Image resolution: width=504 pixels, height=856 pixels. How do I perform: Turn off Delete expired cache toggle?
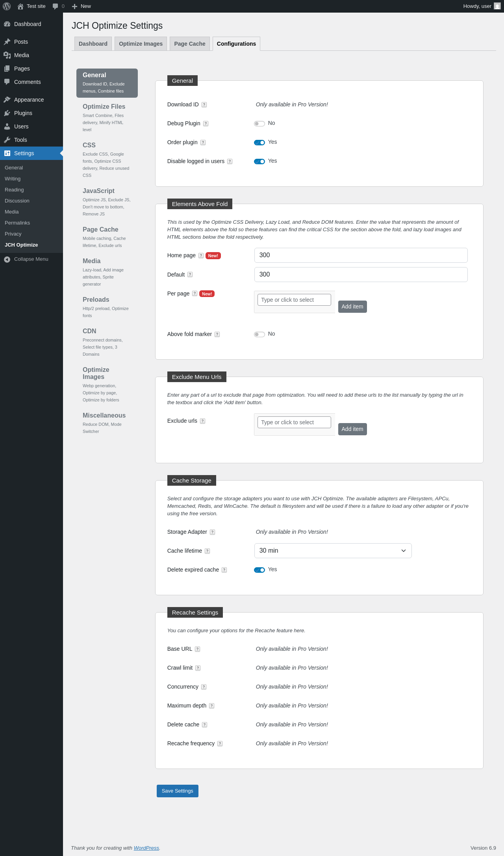tap(259, 570)
